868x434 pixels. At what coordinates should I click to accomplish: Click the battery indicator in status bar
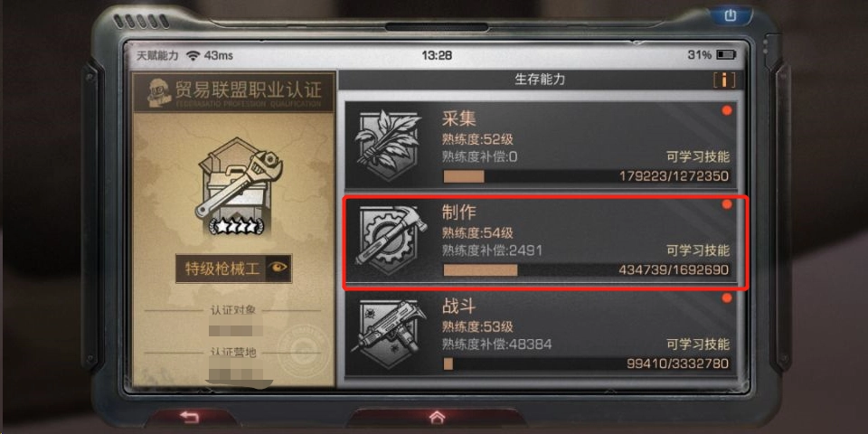726,55
